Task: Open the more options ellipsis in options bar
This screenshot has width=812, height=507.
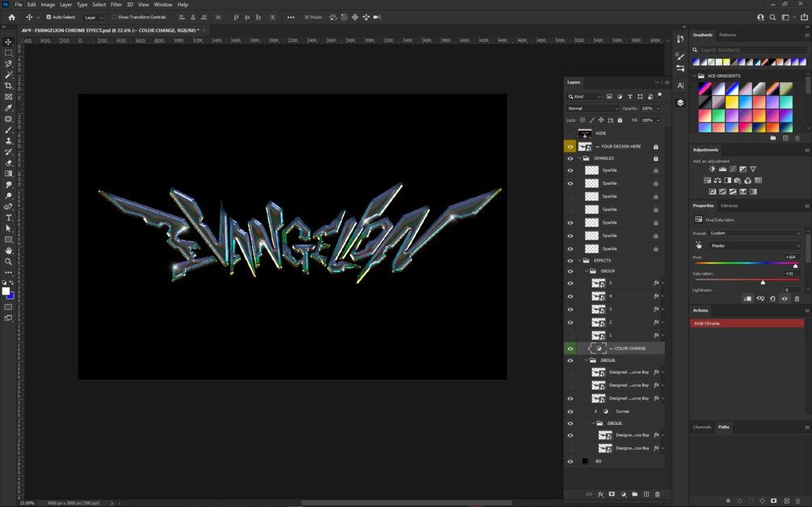Action: [x=291, y=17]
